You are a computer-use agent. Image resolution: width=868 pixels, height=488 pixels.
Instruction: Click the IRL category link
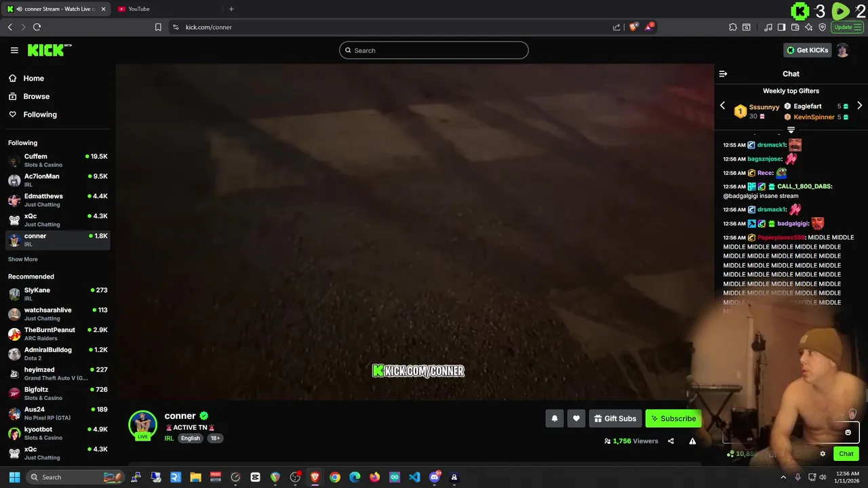click(169, 439)
